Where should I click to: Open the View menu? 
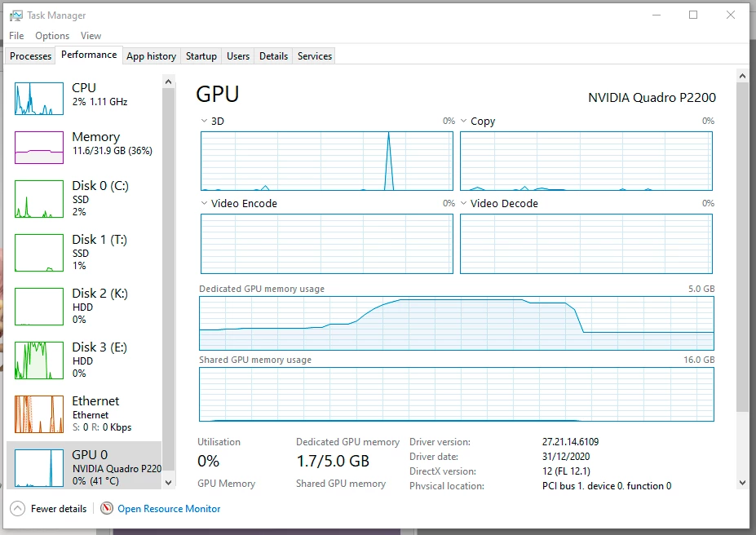91,36
